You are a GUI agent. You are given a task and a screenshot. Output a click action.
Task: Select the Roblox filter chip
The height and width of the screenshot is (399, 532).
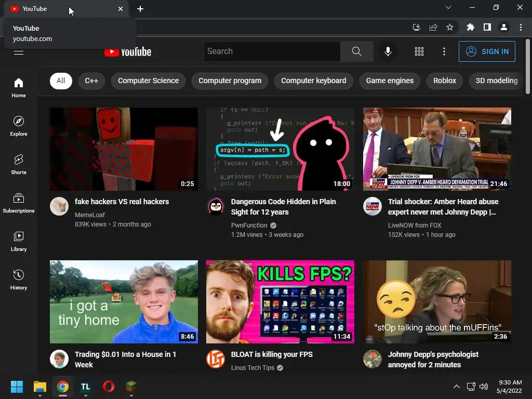tap(445, 81)
